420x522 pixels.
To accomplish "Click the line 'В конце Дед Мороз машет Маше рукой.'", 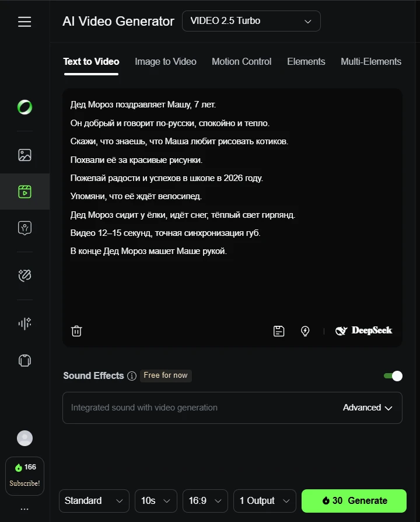I will pyautogui.click(x=148, y=251).
